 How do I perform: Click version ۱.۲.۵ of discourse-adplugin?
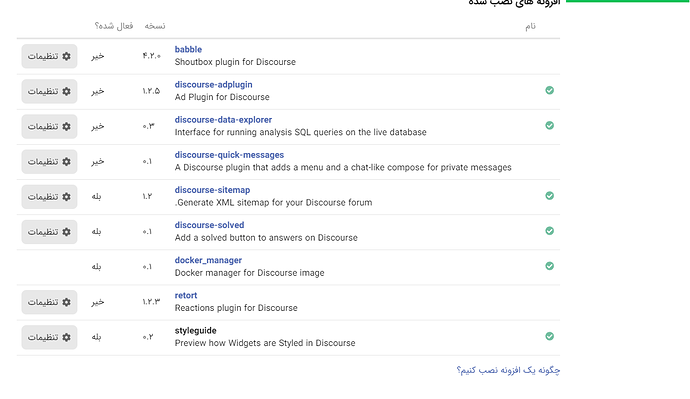point(151,91)
